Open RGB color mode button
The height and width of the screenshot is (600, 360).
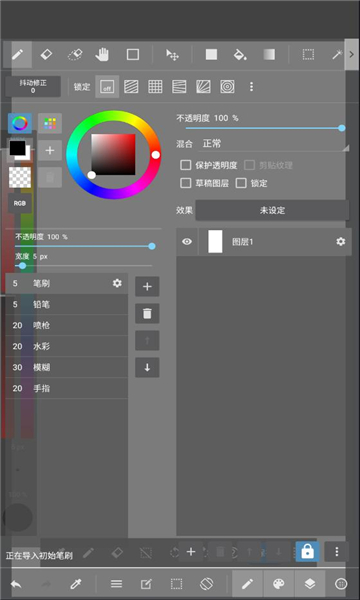(x=20, y=204)
